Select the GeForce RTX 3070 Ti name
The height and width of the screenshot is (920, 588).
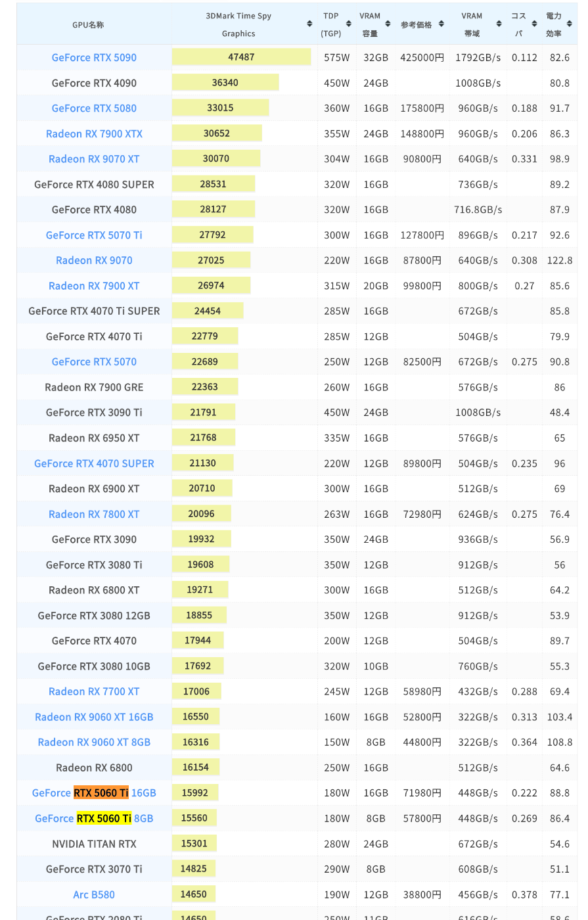(94, 869)
